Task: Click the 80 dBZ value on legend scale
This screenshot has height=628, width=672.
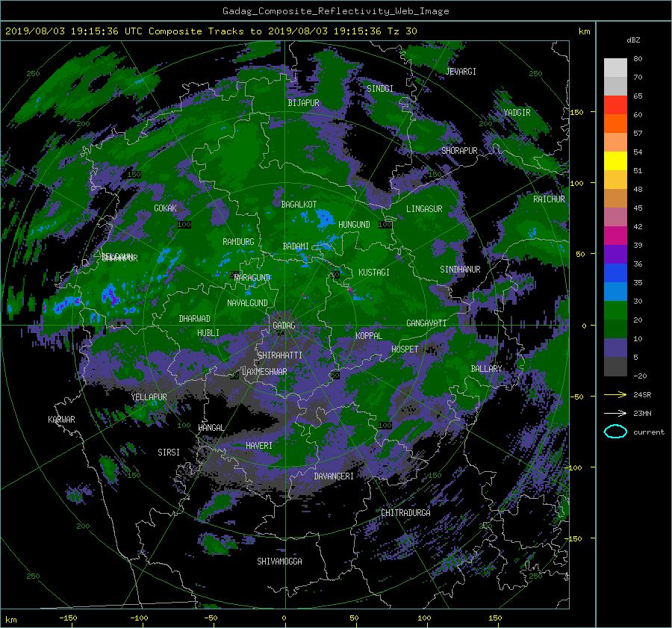Action: [x=638, y=59]
